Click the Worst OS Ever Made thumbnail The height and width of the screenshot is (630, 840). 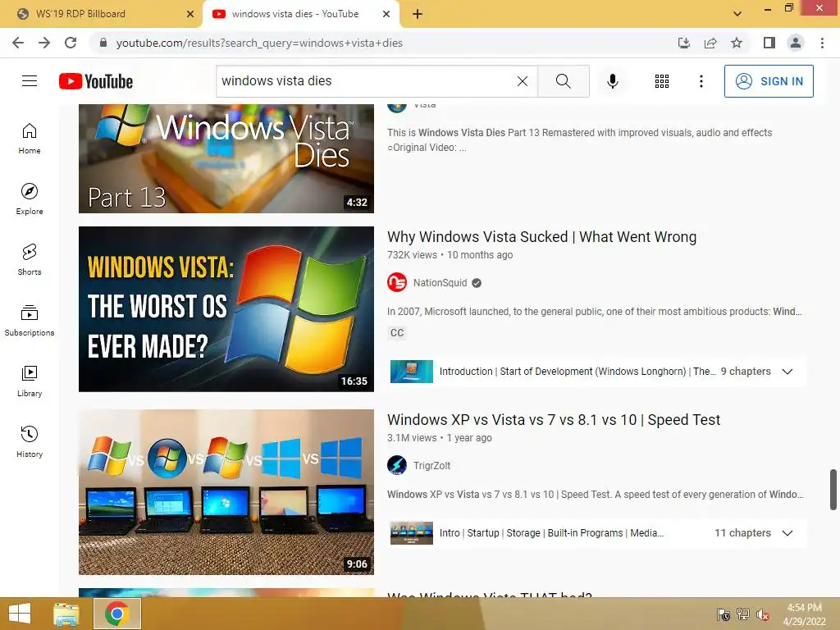point(226,309)
